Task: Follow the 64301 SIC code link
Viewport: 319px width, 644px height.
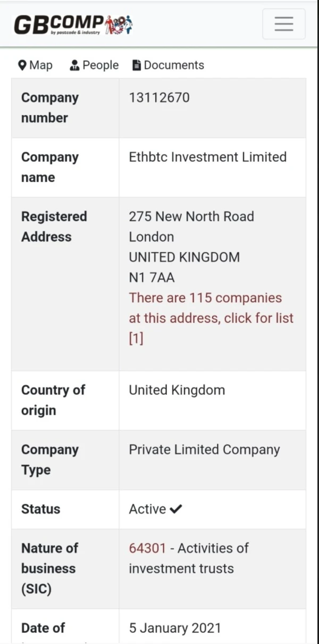Action: [x=147, y=548]
